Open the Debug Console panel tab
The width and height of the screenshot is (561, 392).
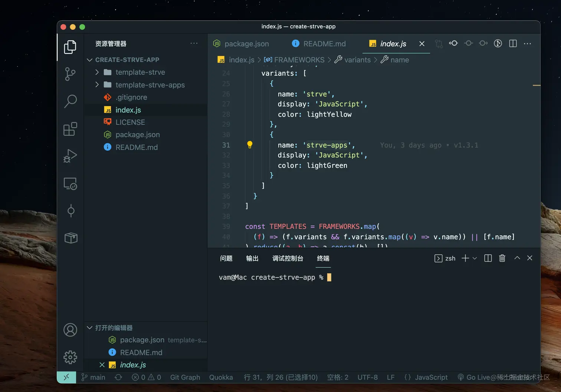click(288, 258)
